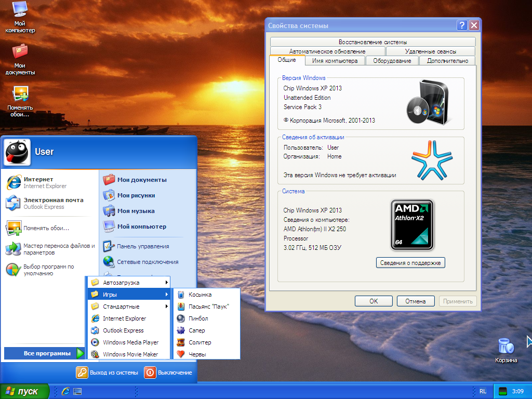Select the Change Wallpaper desktop icon

20,101
